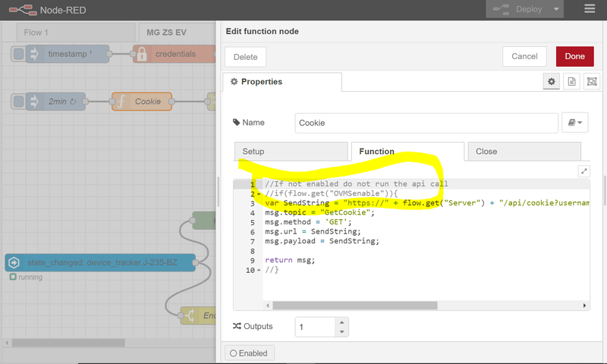607x364 pixels.
Task: Click the Node-RED logo
Action: point(23,10)
